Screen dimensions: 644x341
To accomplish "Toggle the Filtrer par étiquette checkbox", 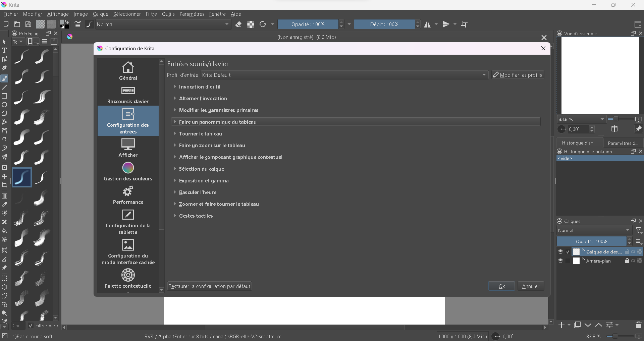I will click(31, 326).
